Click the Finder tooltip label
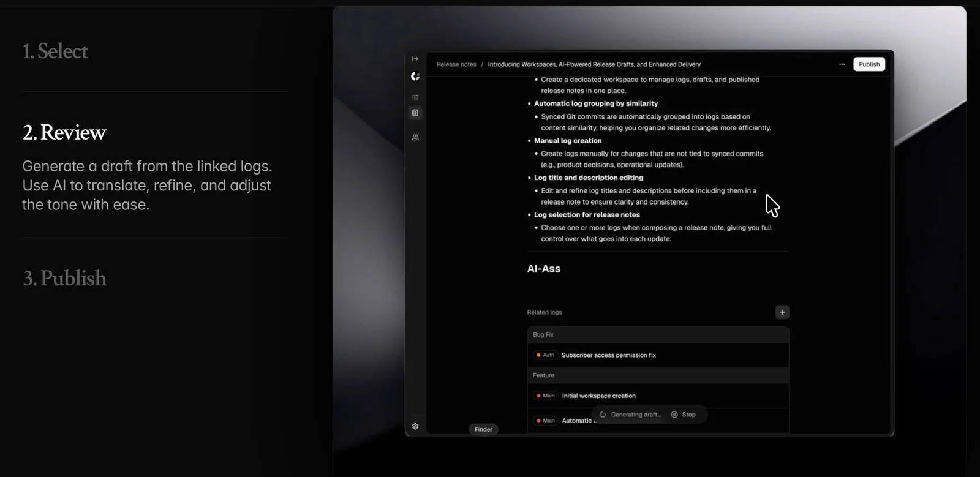 coord(483,429)
